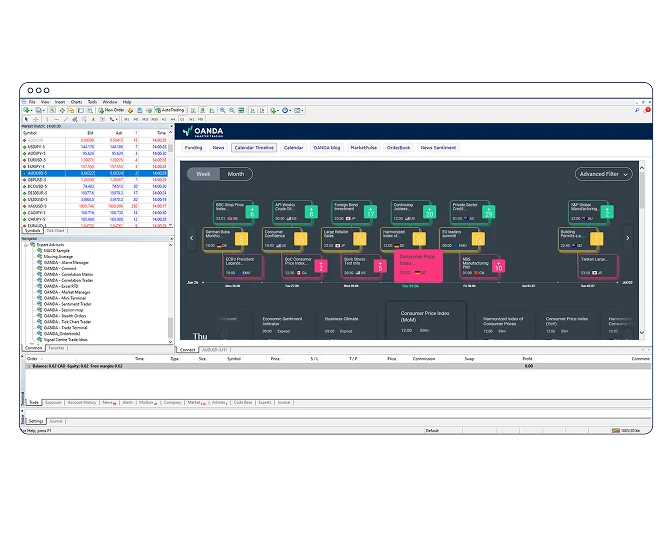The width and height of the screenshot is (672, 539).
Task: Open the Tools menu
Action: pos(92,102)
